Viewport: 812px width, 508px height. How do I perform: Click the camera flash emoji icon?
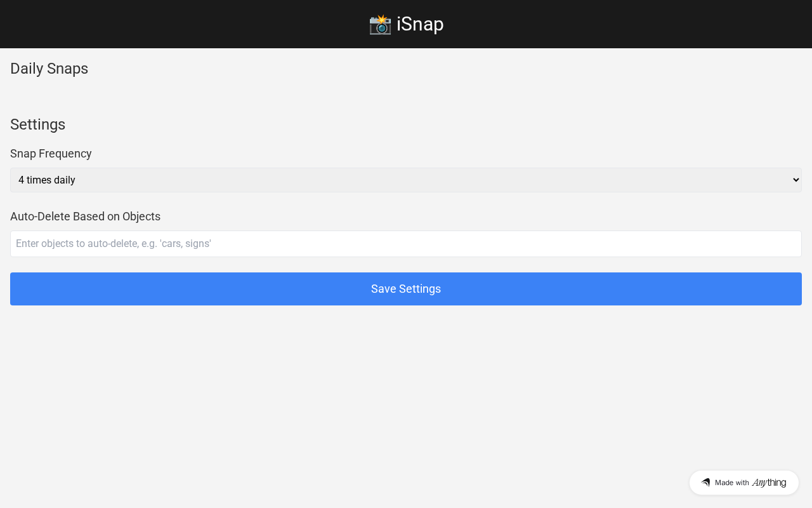pos(380,24)
